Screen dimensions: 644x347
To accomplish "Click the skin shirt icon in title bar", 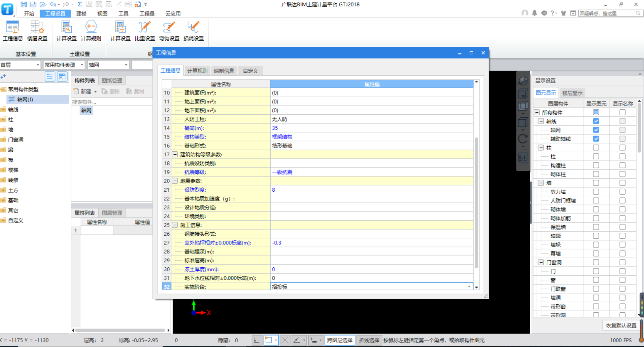I will pyautogui.click(x=564, y=13).
